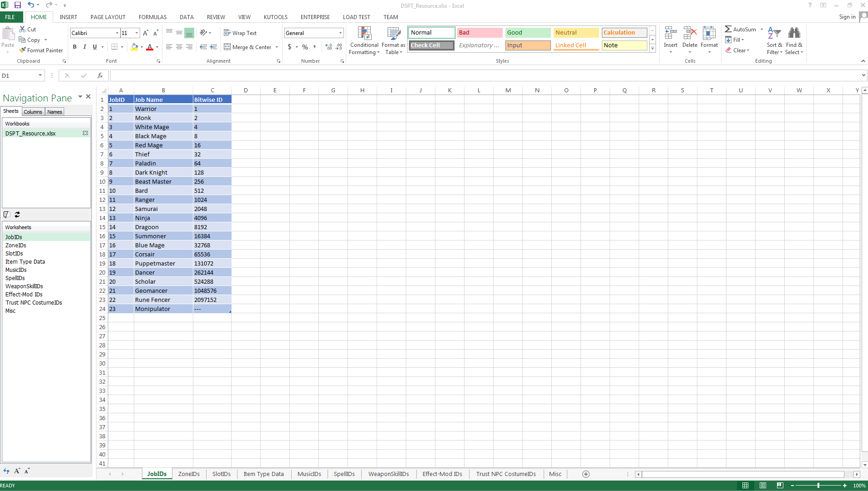Viewport: 868px width, 491px height.
Task: Expand the Name Box dropdown arrow
Action: [x=40, y=75]
